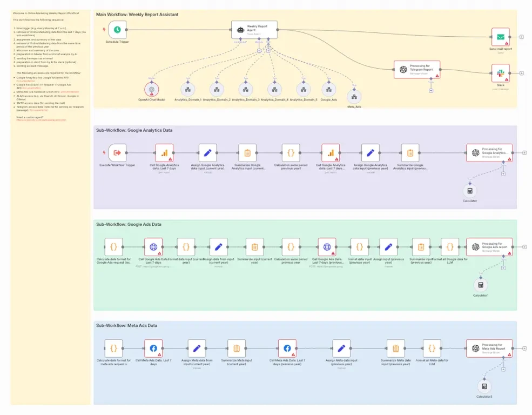Select the Meta_Ads tool node
This screenshot has height=415, width=532.
click(x=354, y=97)
